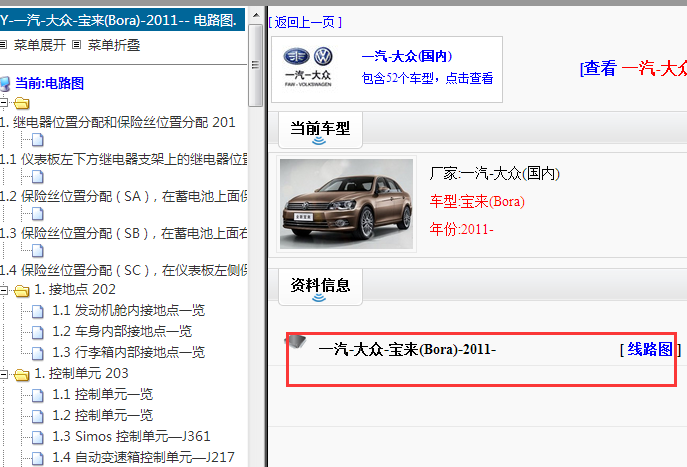
Task: Open 1.3 行李箱内部接地点一览
Action: 128,353
